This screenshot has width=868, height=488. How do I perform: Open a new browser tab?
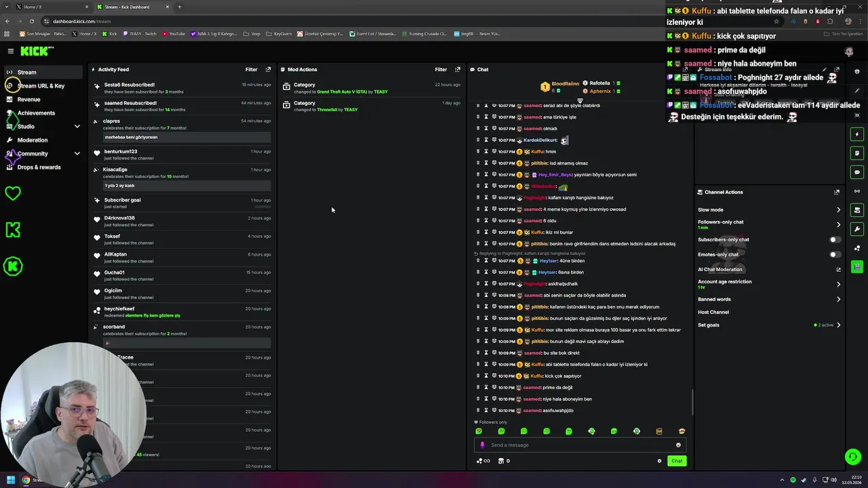180,7
